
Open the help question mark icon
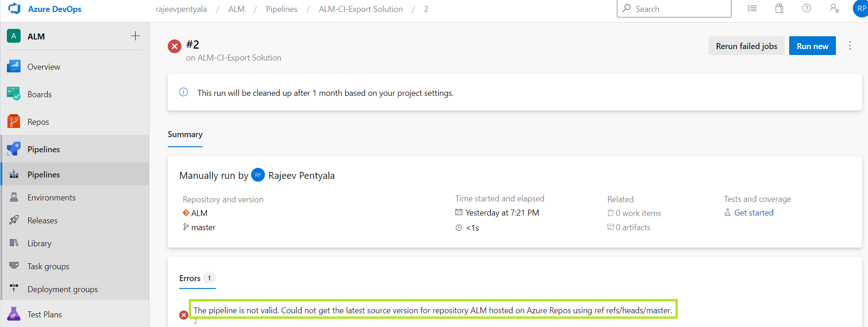click(807, 8)
